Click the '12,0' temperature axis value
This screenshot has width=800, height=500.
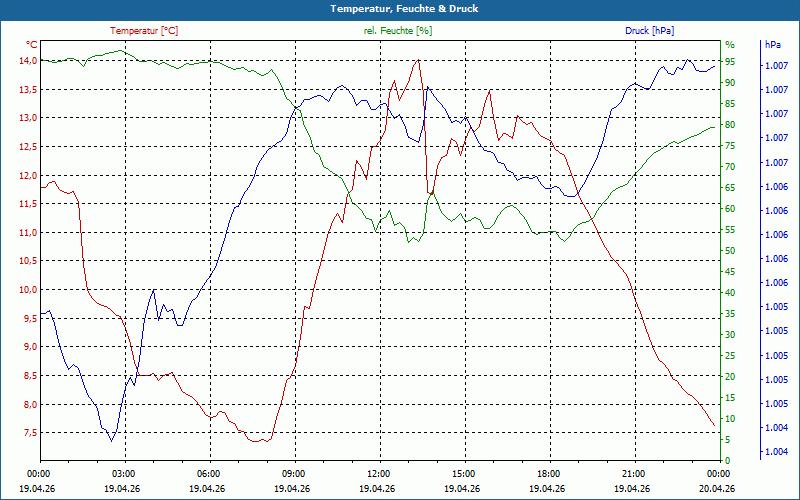click(29, 176)
